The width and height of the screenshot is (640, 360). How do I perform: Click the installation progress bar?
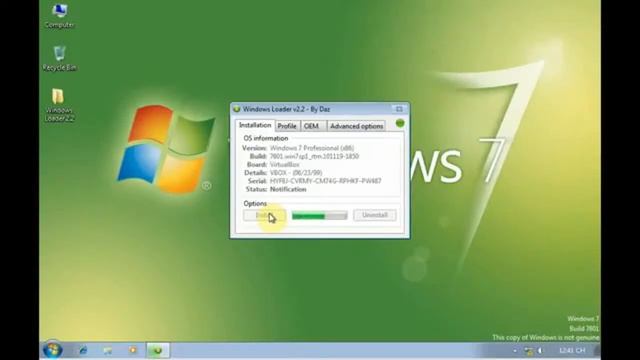point(320,216)
